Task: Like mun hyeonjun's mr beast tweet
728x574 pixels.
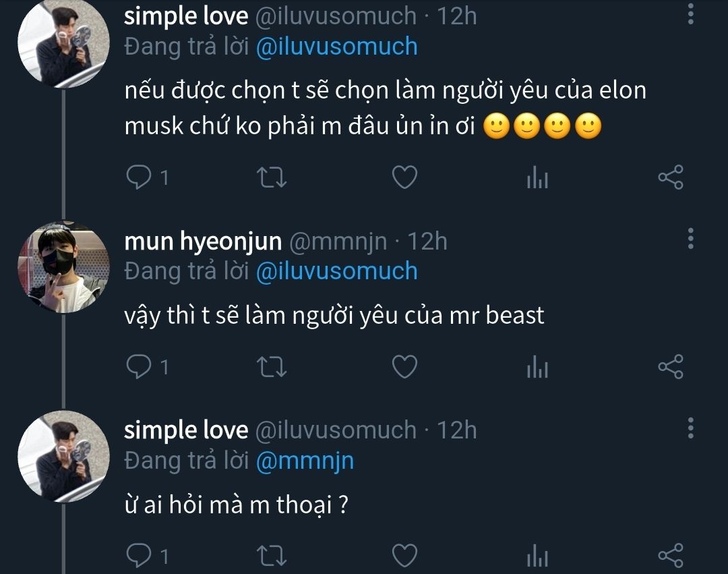Action: click(404, 366)
